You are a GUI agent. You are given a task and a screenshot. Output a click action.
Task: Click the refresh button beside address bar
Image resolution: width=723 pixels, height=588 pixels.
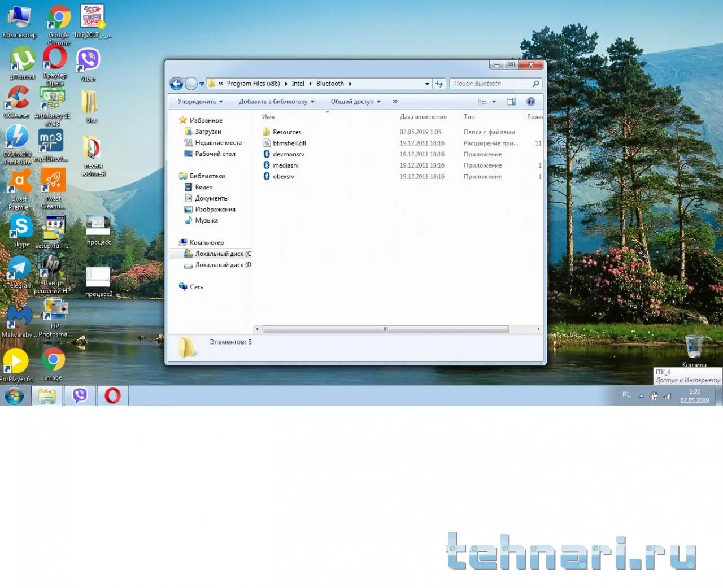tap(439, 84)
